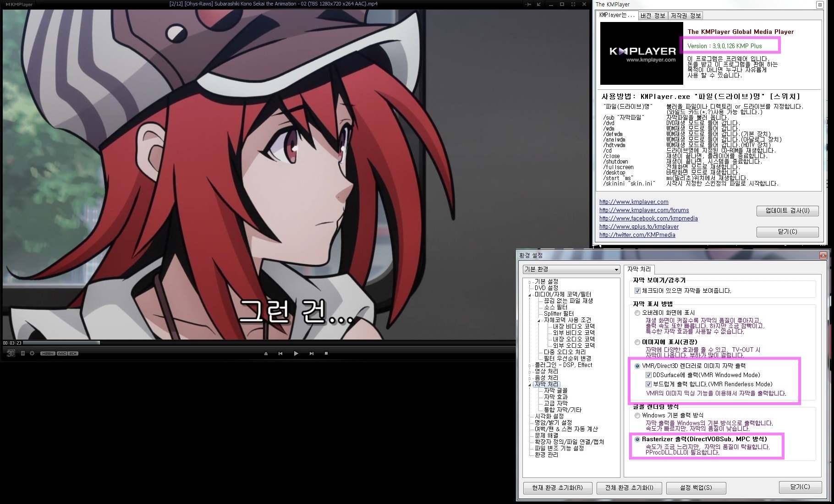This screenshot has height=504, width=834.
Task: Open the 자막 글꼴 tree item
Action: 555,390
